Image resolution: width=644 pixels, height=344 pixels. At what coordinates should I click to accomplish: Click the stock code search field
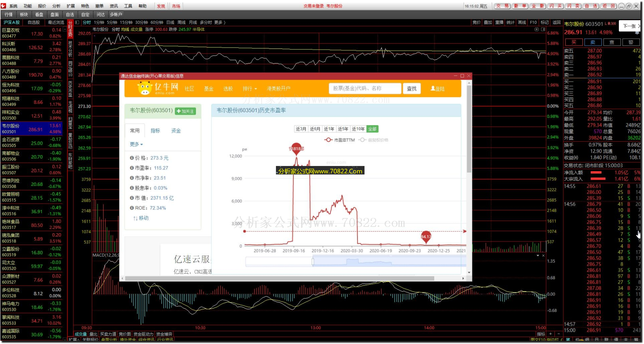365,88
